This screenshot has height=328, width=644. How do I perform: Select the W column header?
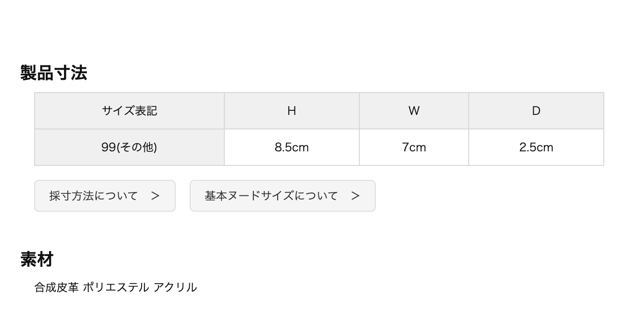(x=414, y=111)
